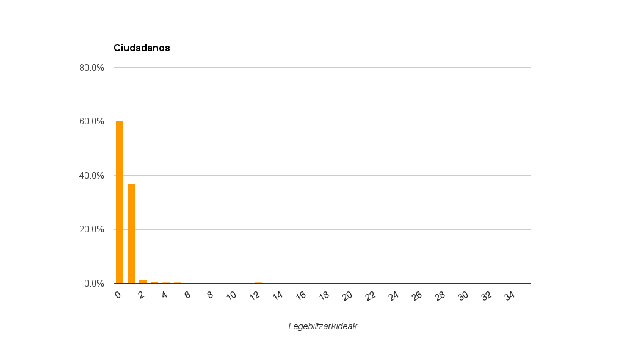This screenshot has height=350, width=644.
Task: Select the tallest orange bar at 0
Action: pos(120,202)
